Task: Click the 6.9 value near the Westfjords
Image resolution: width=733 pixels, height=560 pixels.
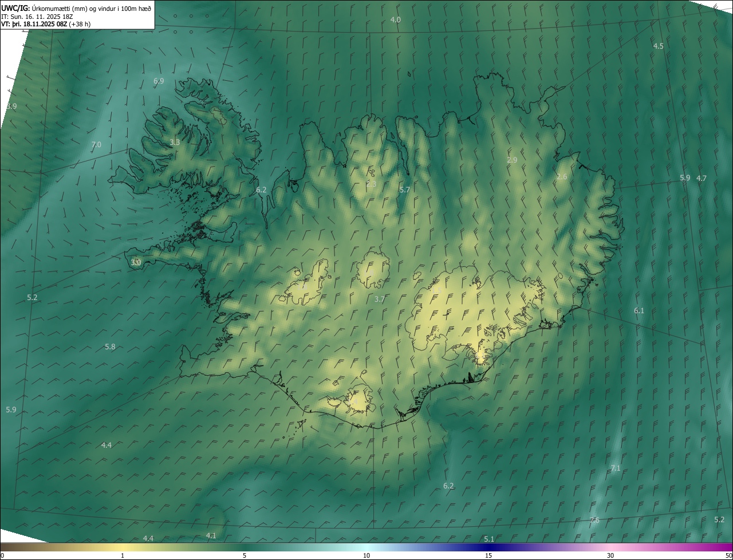Action: click(x=159, y=81)
